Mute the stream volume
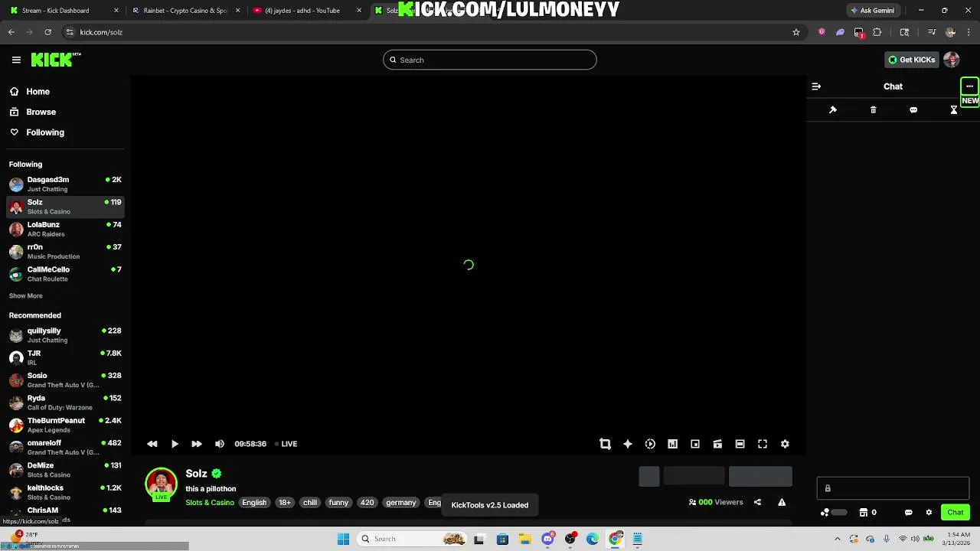Screen dimensions: 980x551 (x=220, y=444)
